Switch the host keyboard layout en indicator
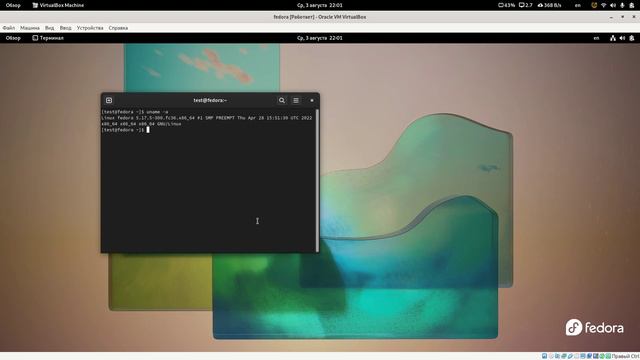The width and height of the screenshot is (640, 360). pos(578,5)
